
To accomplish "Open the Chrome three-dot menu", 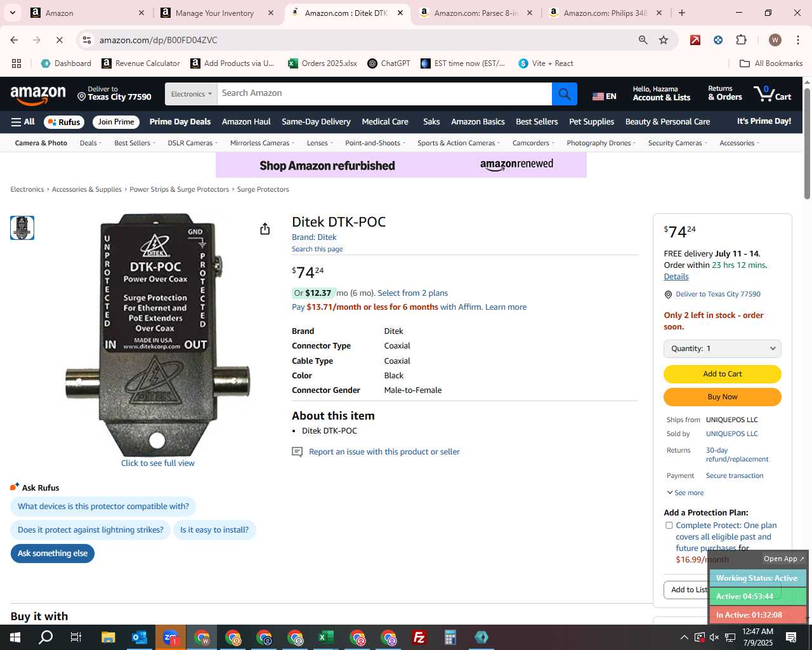I will click(x=797, y=40).
